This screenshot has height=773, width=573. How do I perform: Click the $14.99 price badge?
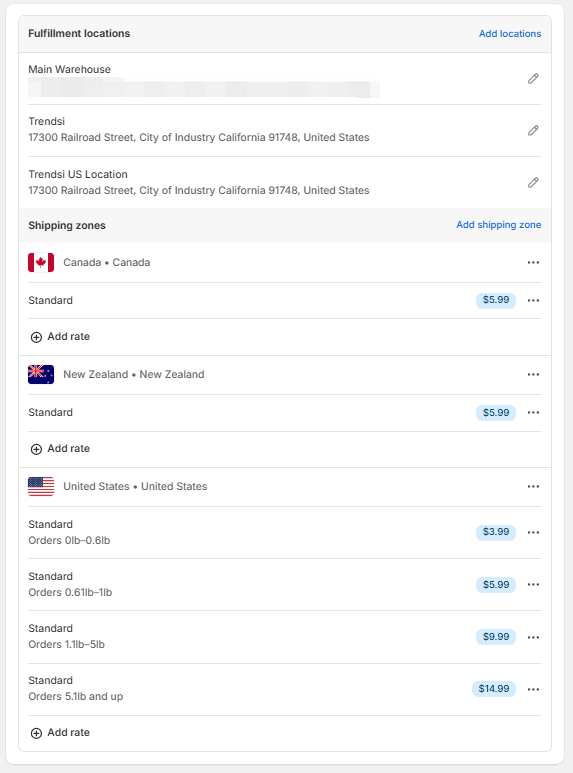coord(494,689)
